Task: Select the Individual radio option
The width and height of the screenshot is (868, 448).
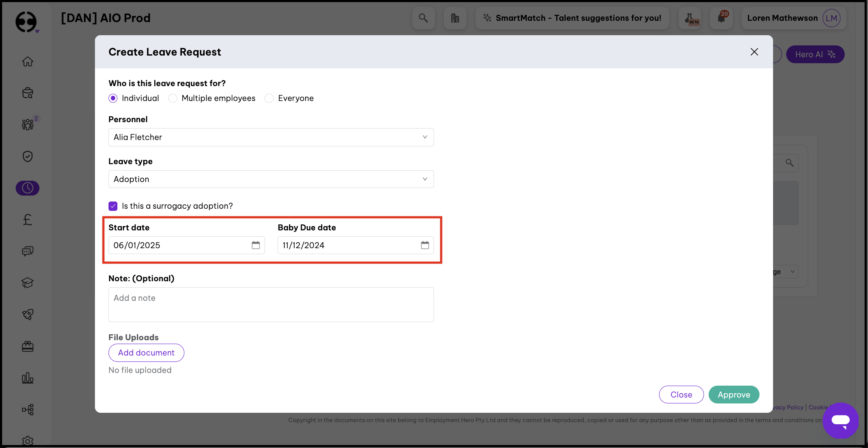Action: click(x=113, y=98)
